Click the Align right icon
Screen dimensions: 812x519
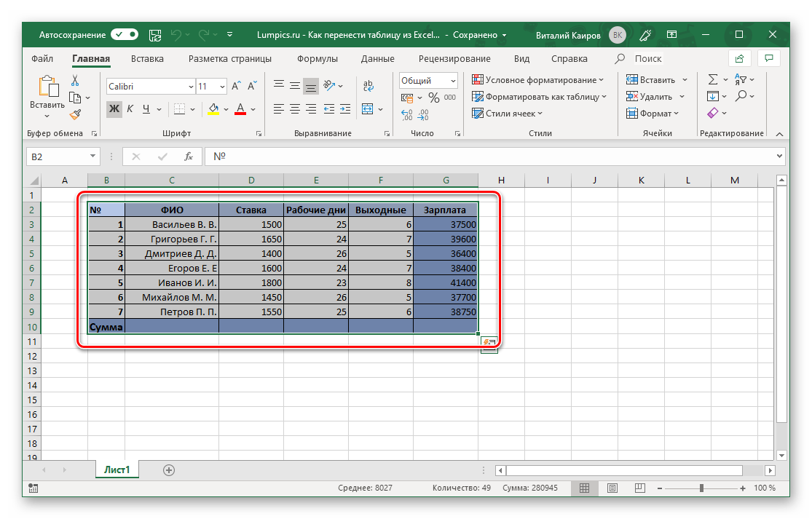point(311,109)
